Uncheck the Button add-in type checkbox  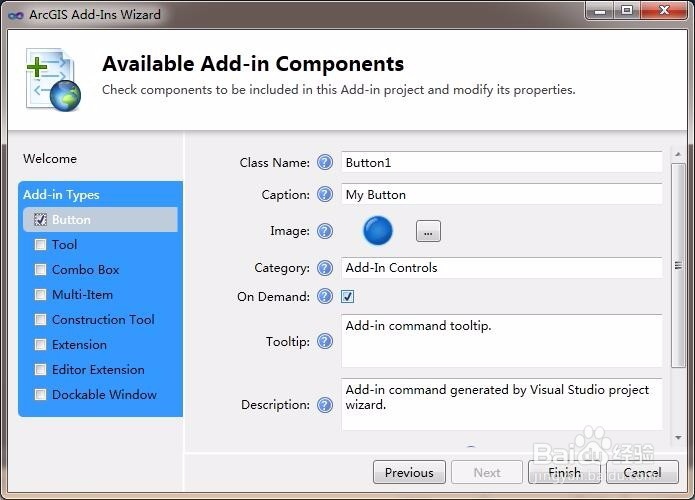pos(40,219)
